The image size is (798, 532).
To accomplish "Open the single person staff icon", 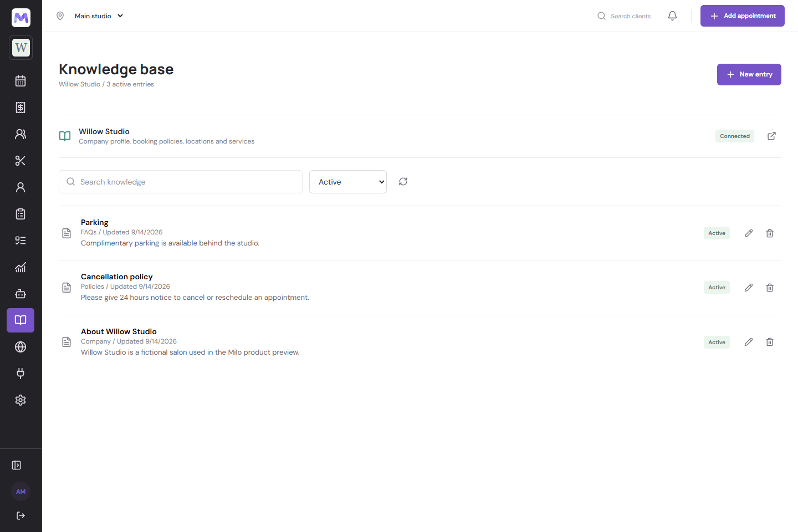I will [21, 187].
